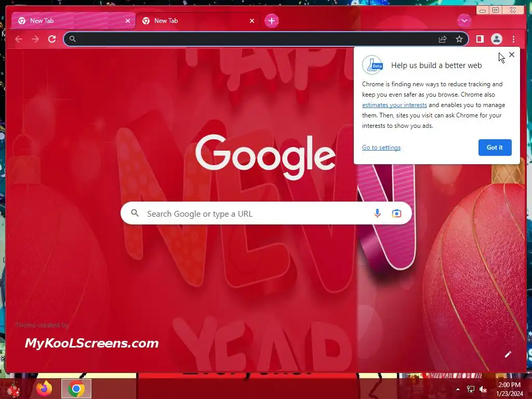Open the network tray icon

click(471, 389)
